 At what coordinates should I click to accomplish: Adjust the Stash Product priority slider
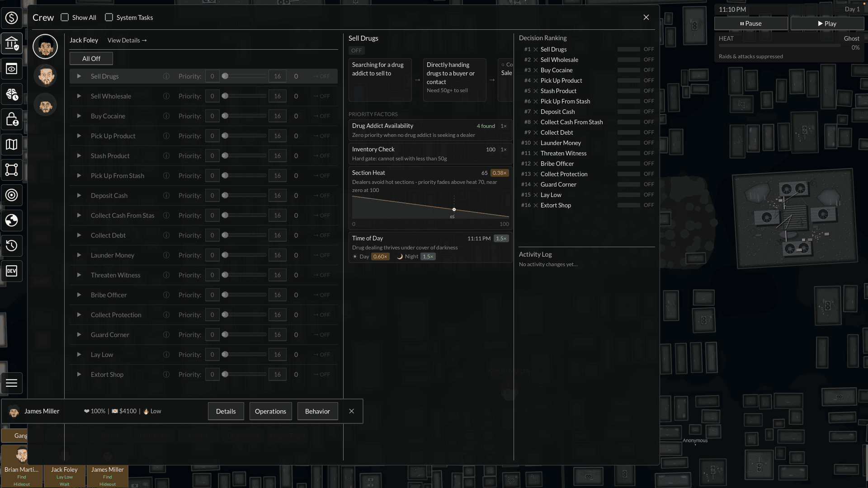[x=244, y=156]
